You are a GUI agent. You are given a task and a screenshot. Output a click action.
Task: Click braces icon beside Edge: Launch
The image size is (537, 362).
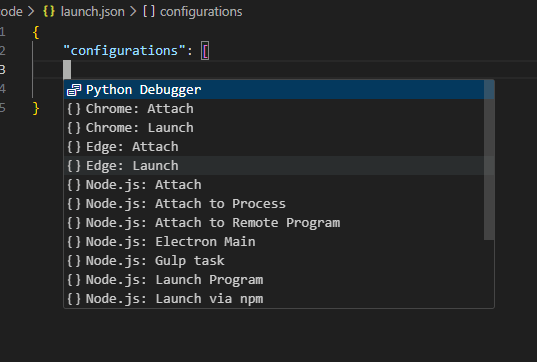click(x=74, y=166)
